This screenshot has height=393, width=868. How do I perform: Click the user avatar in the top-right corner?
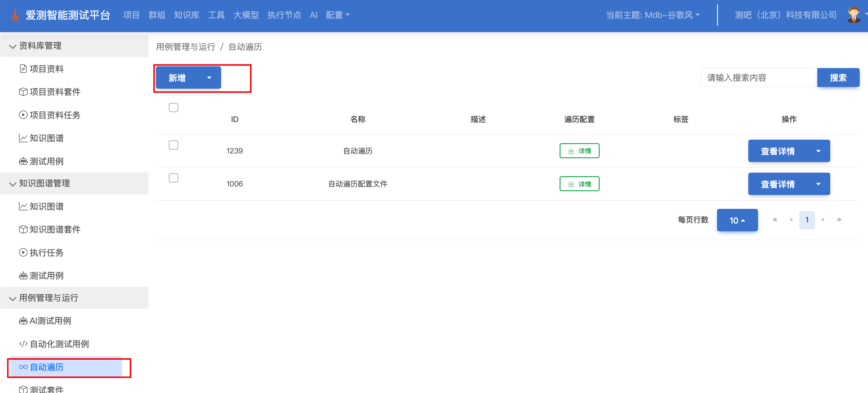point(854,15)
